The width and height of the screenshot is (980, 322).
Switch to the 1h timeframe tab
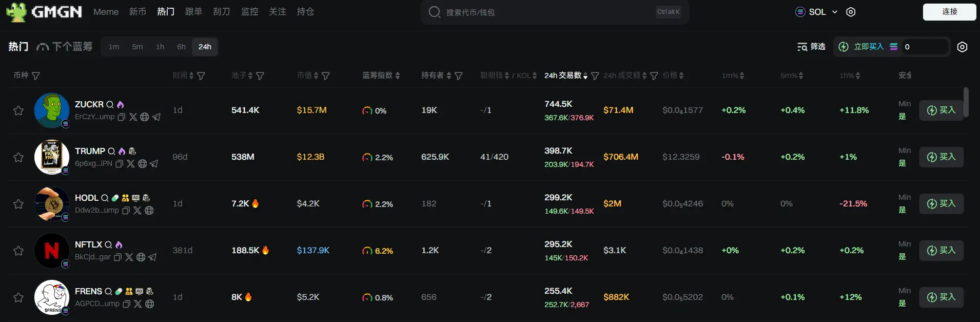coord(160,47)
